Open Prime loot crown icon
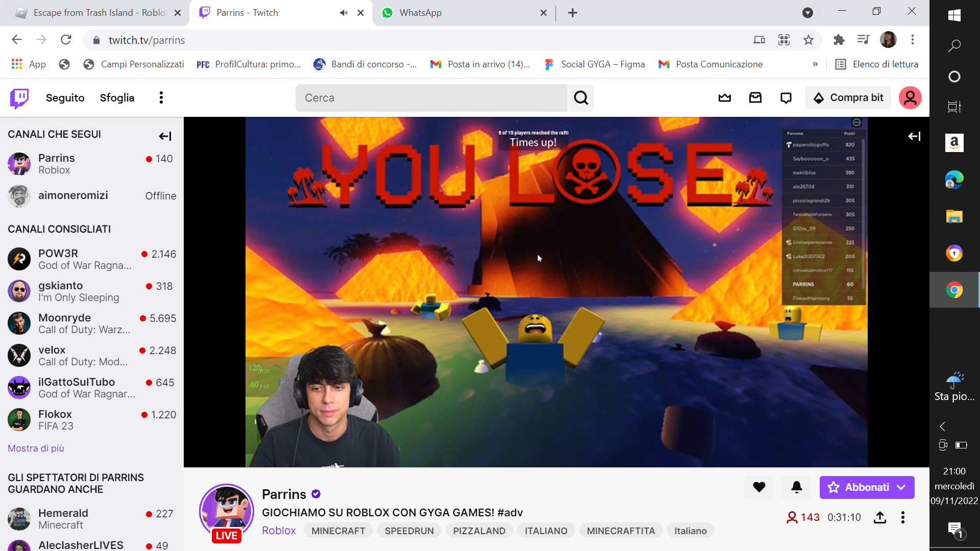This screenshot has height=551, width=980. click(725, 98)
